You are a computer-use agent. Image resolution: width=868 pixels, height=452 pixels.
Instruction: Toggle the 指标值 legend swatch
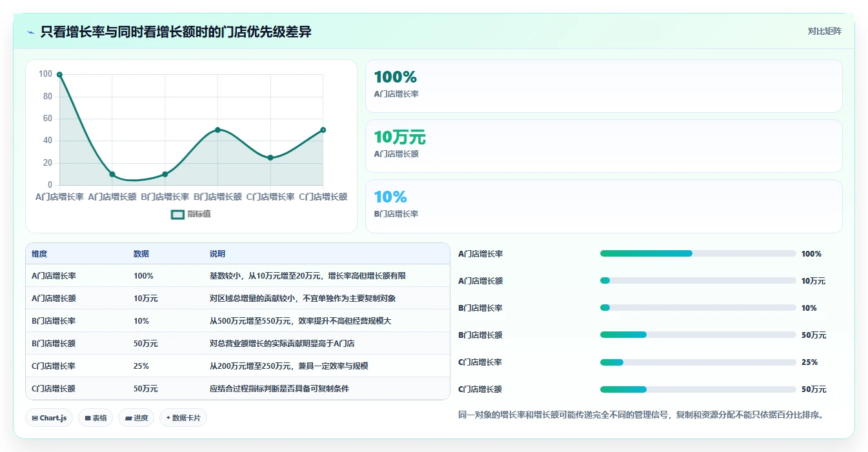(x=177, y=214)
